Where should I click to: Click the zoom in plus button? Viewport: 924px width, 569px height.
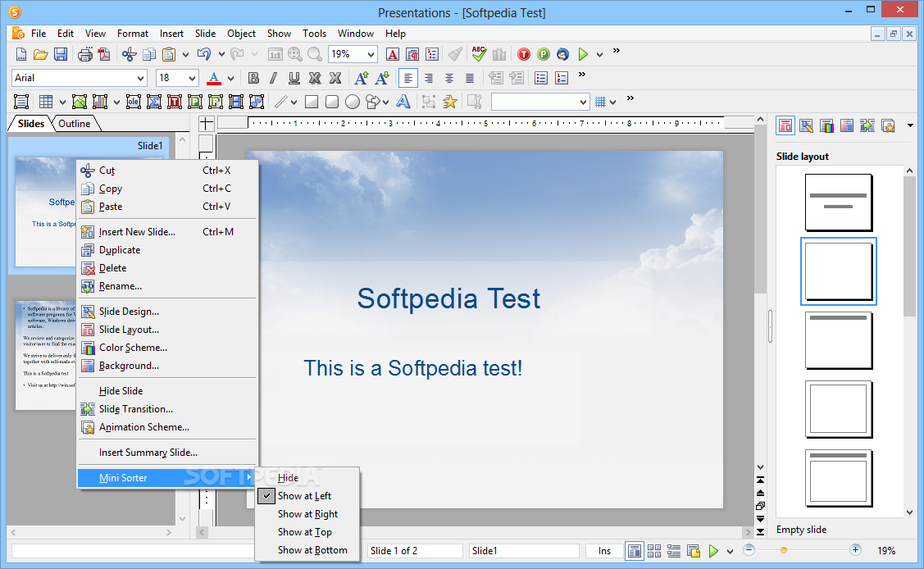coord(855,550)
